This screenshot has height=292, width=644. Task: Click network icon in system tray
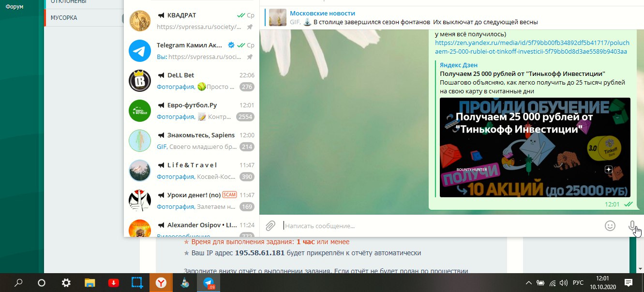(552, 283)
